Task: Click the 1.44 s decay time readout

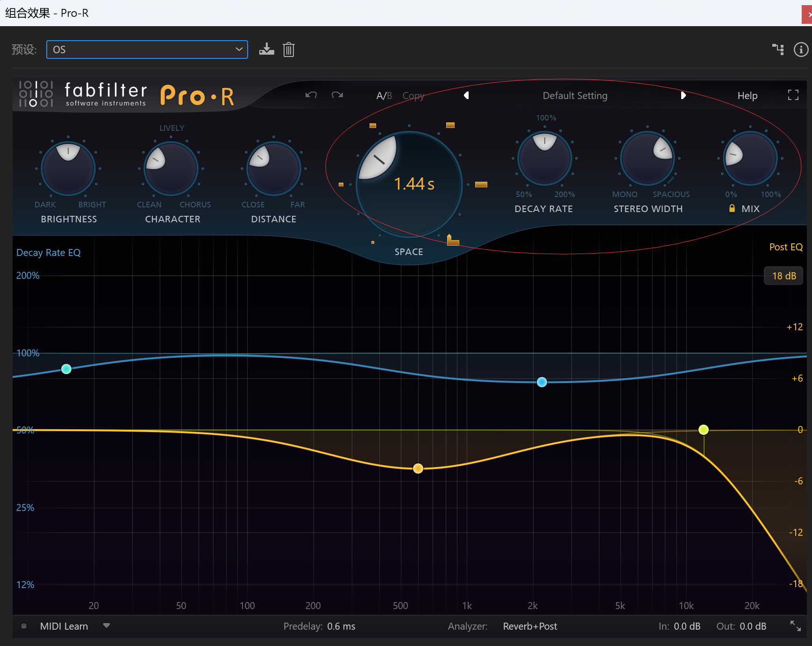Action: (414, 184)
